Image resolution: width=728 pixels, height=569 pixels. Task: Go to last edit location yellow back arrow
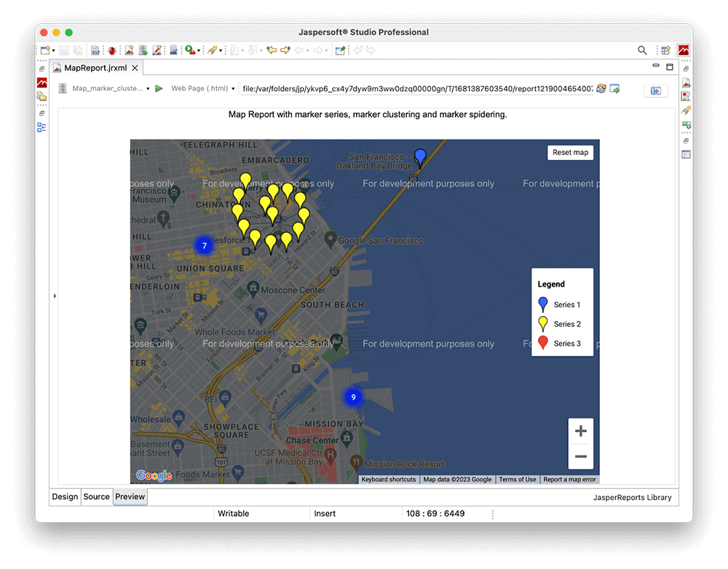272,50
